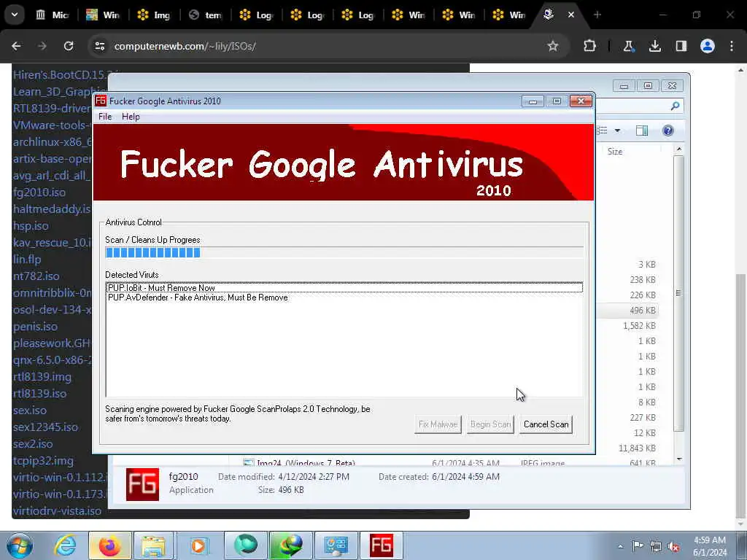Click the Explorer search magnifier icon
This screenshot has width=747, height=560.
[675, 106]
